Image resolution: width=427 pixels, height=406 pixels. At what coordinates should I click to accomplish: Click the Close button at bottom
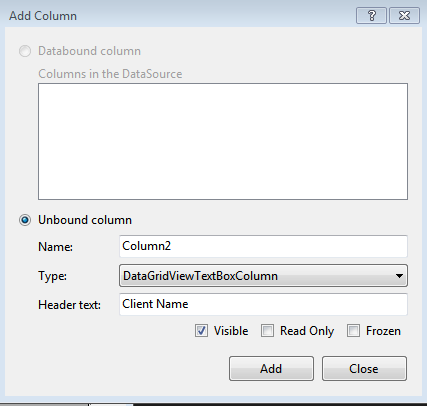click(364, 369)
